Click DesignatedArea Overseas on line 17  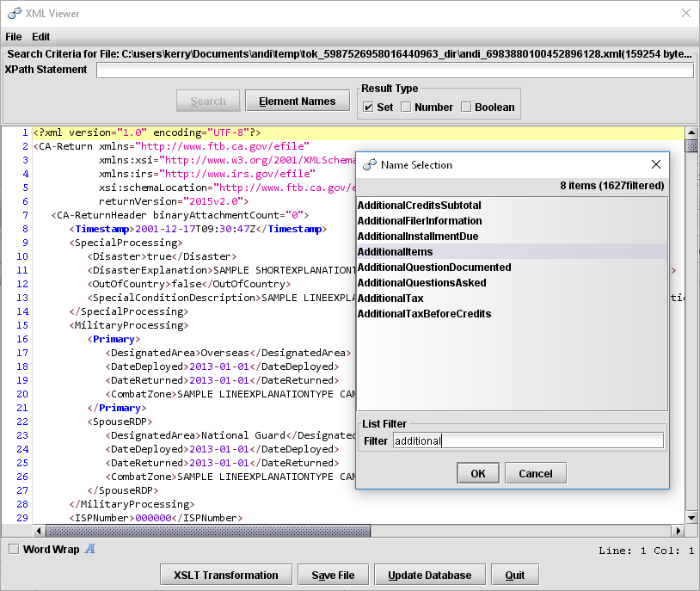pos(228,353)
